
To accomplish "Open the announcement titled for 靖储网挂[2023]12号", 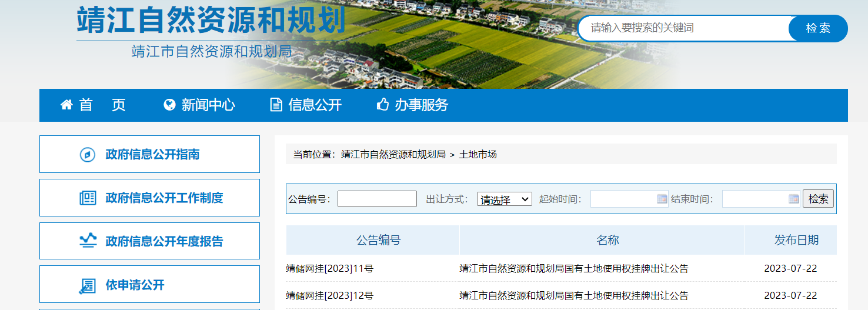I will tap(574, 295).
